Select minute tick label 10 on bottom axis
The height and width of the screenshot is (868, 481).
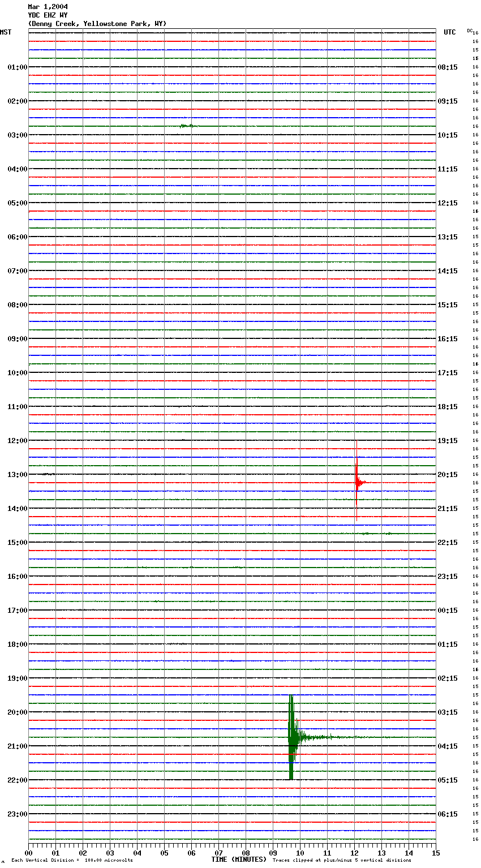(x=300, y=853)
